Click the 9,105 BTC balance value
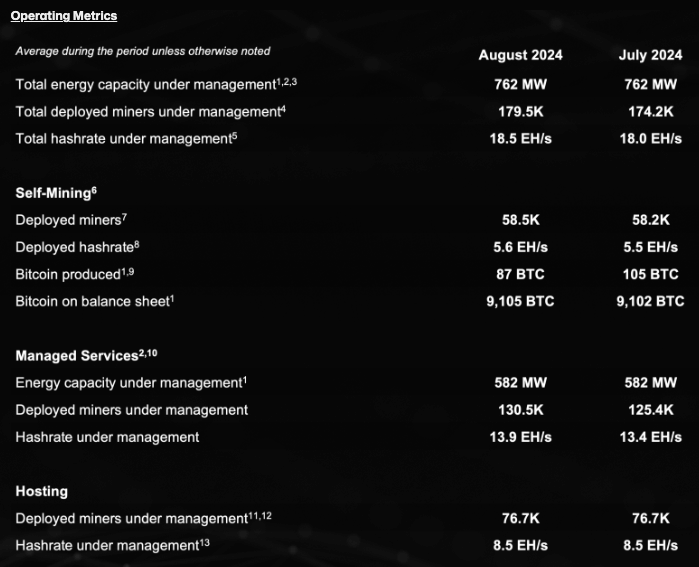The image size is (699, 567). click(x=520, y=301)
